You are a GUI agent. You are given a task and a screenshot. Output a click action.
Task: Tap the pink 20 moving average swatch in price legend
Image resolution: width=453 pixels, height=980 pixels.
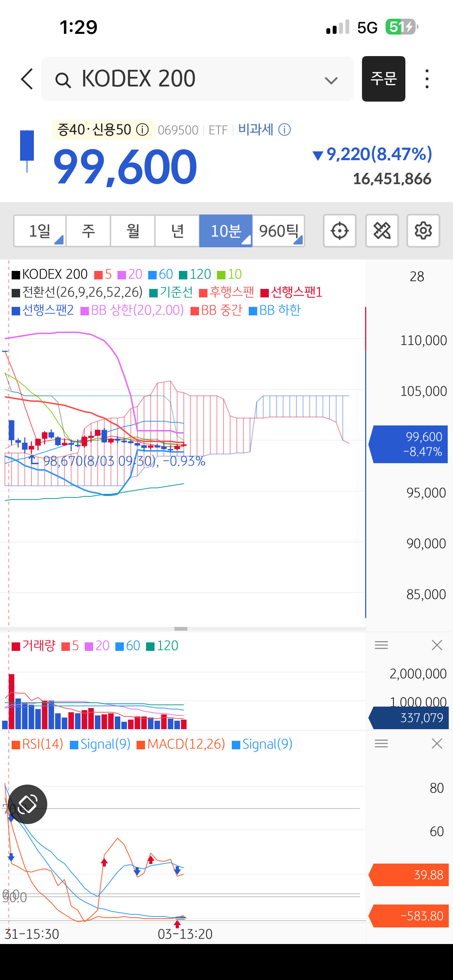click(x=122, y=275)
